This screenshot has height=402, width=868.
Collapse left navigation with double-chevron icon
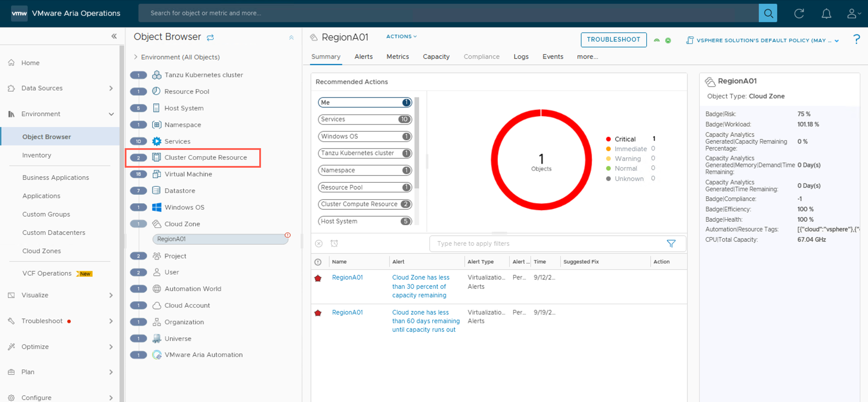(x=114, y=36)
